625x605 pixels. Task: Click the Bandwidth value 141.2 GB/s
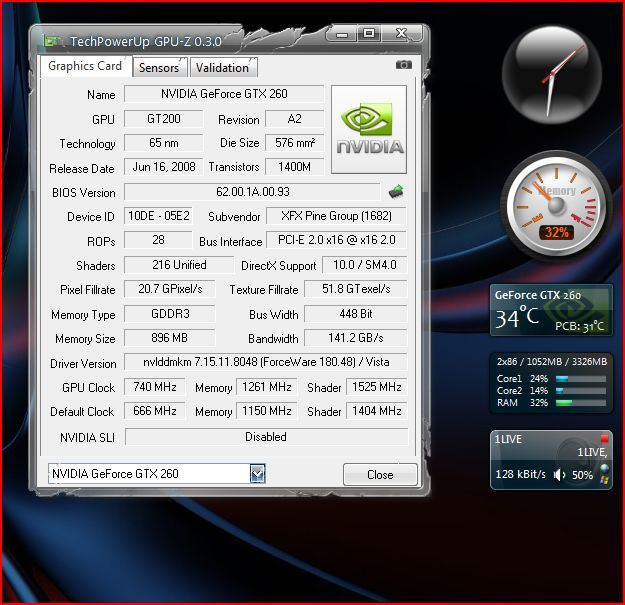(x=356, y=338)
